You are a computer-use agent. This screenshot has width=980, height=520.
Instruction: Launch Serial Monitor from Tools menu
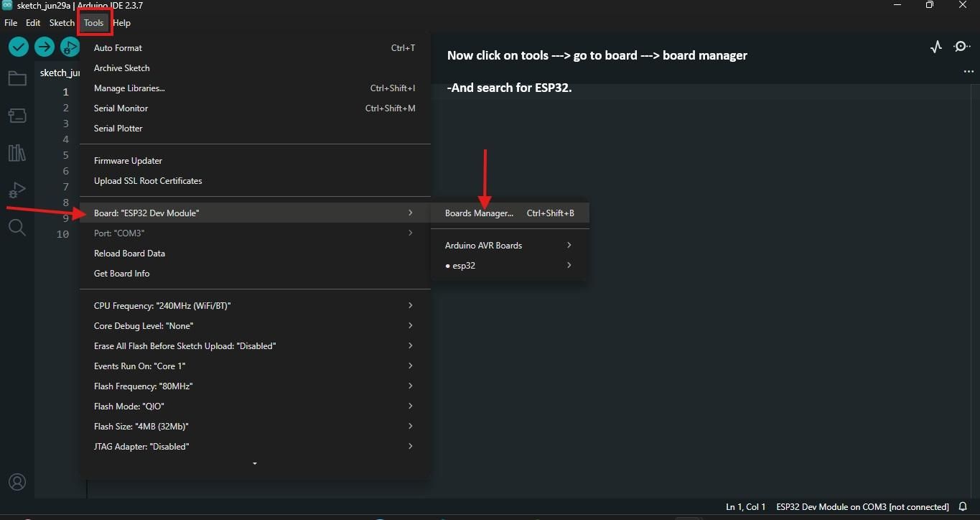(255, 108)
